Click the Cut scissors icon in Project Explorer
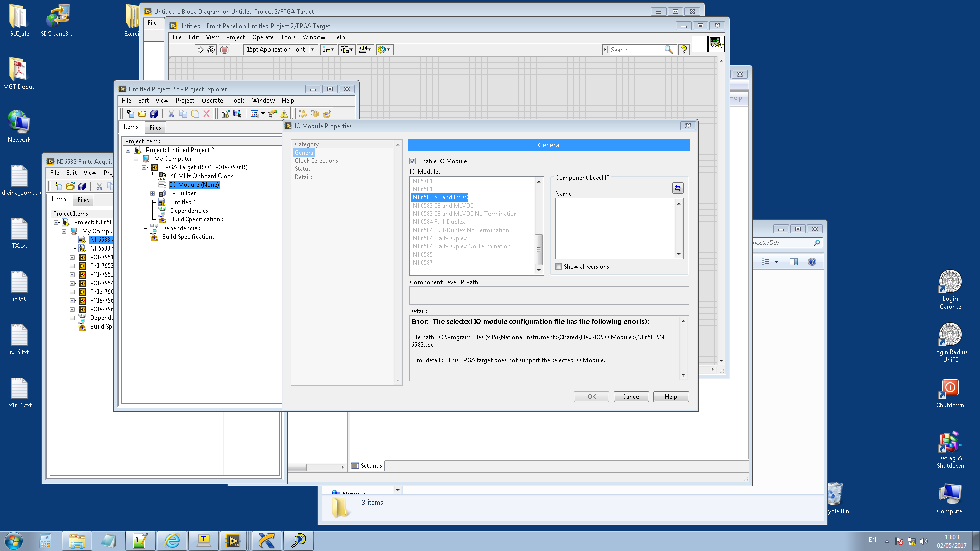Image resolution: width=980 pixels, height=551 pixels. (x=171, y=114)
